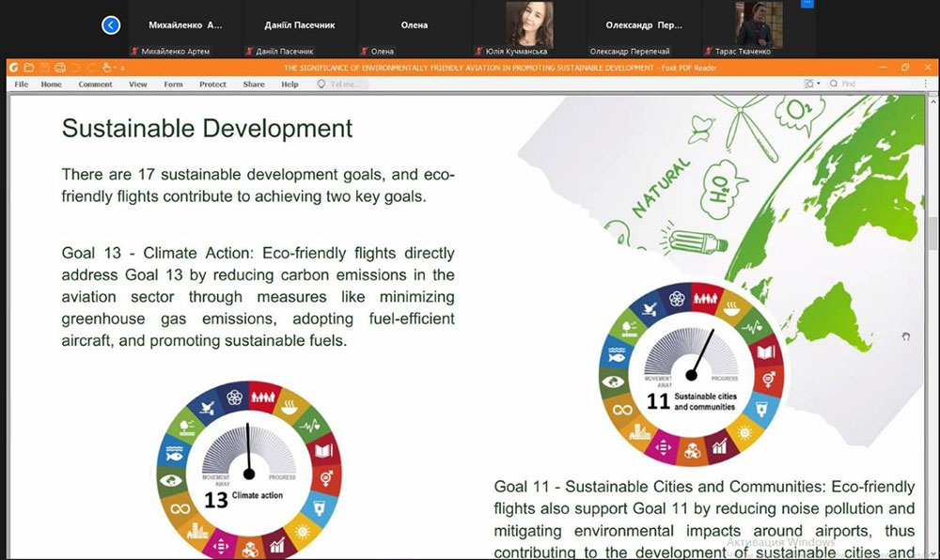Screen dimensions: 940x560
Task: Click the Undo arrow icon
Action: point(75,68)
